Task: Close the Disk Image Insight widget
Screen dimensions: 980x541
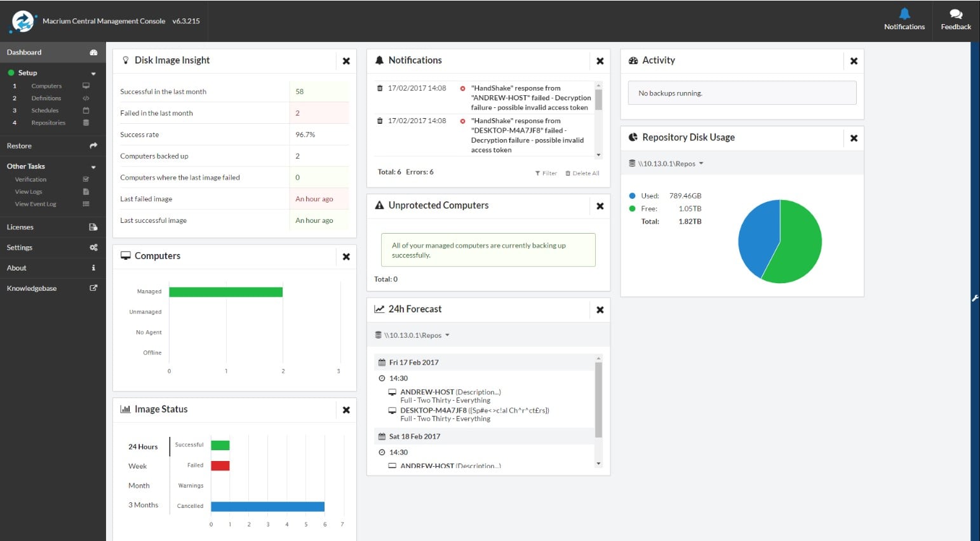Action: [346, 61]
